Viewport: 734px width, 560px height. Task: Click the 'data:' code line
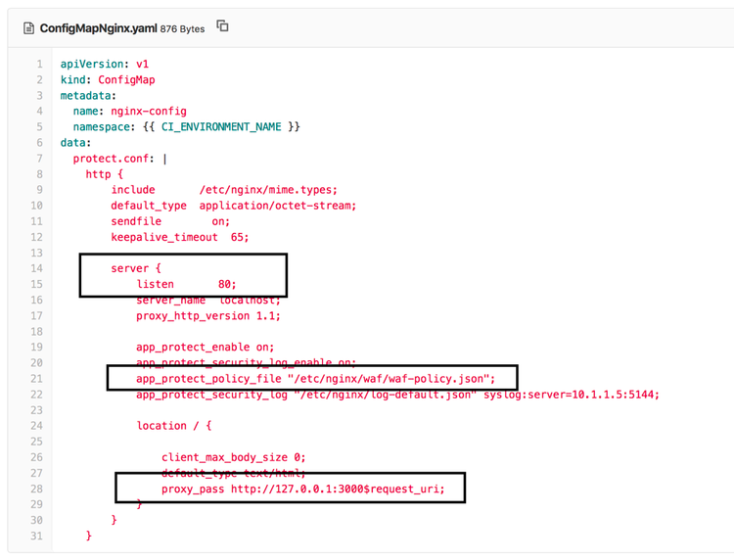(x=75, y=143)
